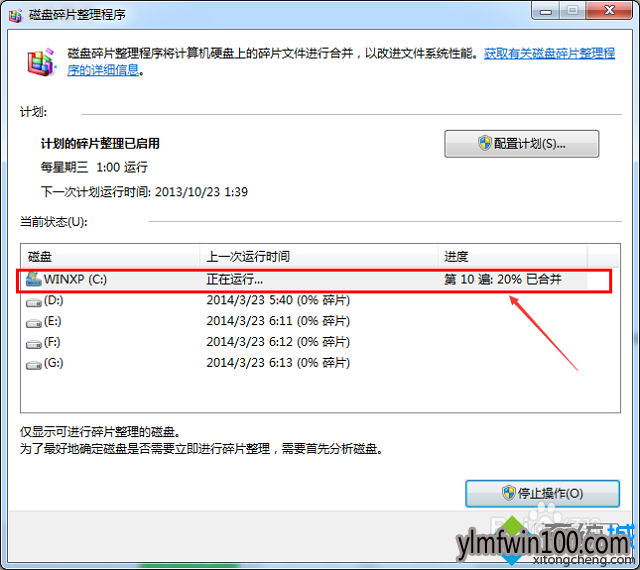Click the 当前状态(U): label

coord(53,222)
